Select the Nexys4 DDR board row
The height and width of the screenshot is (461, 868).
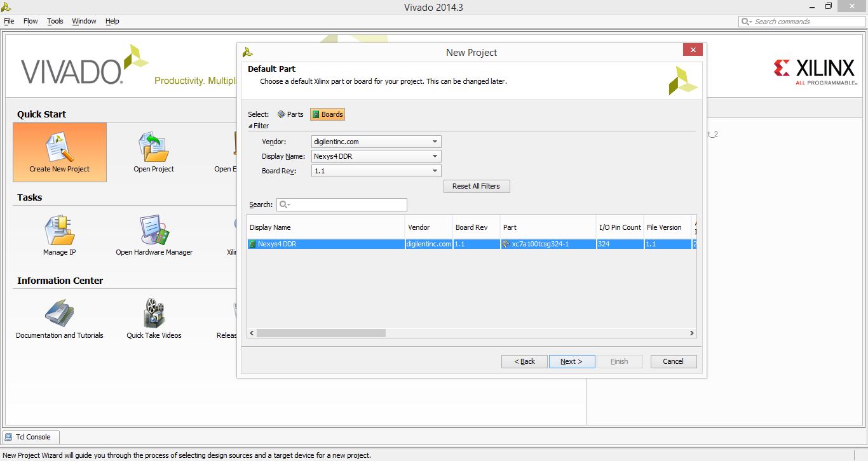point(471,244)
